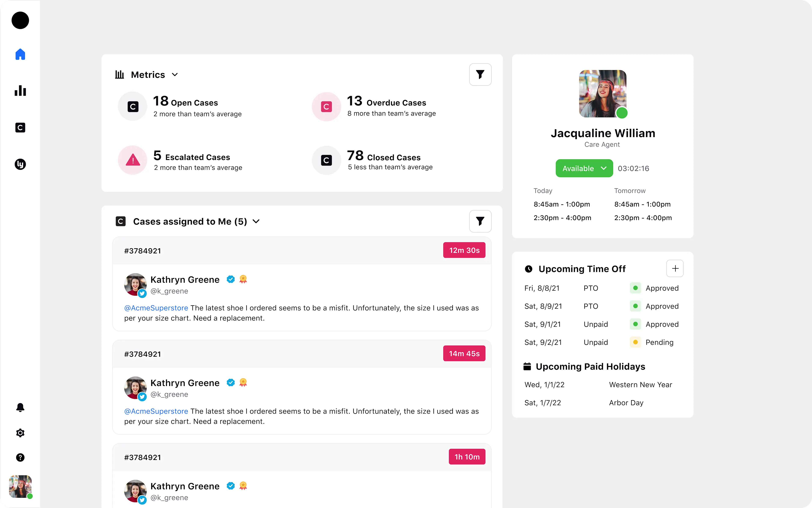812x508 pixels.
Task: Click award badge in the 14m 45s case
Action: tap(243, 382)
